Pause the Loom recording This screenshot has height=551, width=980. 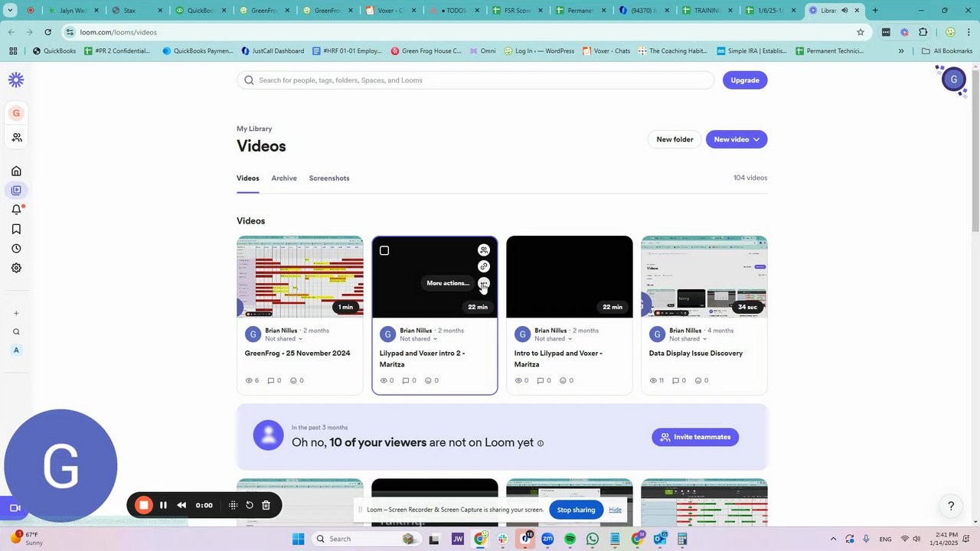click(x=163, y=505)
